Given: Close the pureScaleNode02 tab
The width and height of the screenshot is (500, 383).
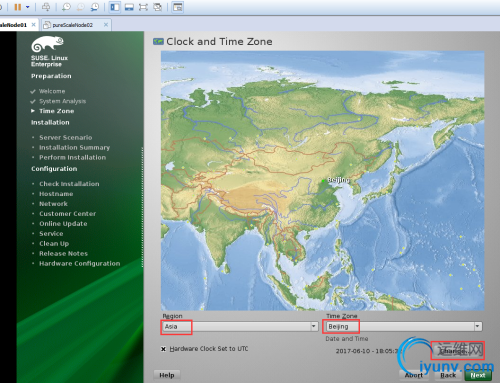Looking at the screenshot, I should [106, 25].
